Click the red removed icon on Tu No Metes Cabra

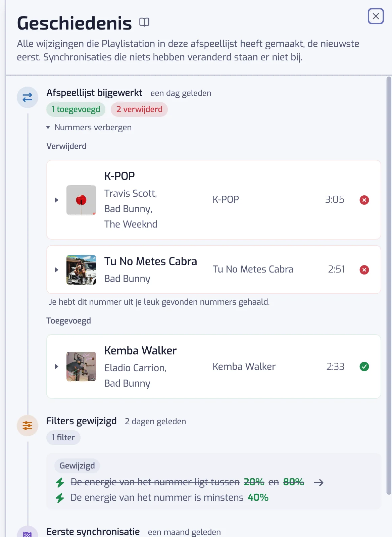pyautogui.click(x=364, y=270)
